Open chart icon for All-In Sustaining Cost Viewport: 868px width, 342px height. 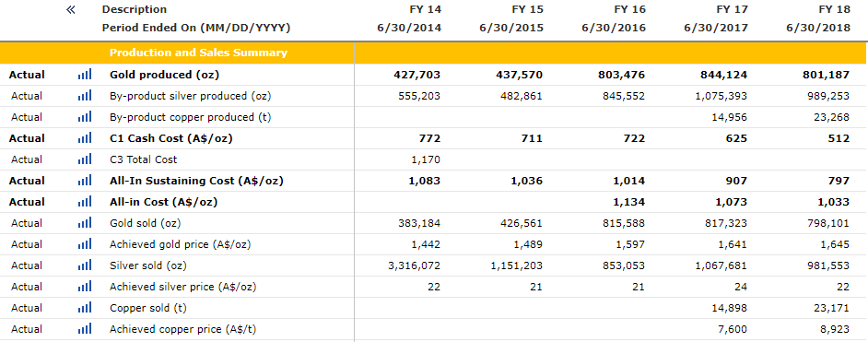(x=85, y=181)
